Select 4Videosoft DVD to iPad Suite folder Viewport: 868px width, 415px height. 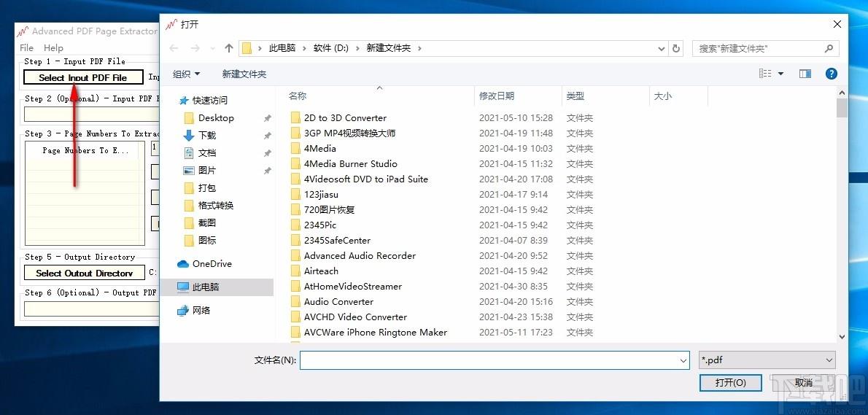(366, 179)
